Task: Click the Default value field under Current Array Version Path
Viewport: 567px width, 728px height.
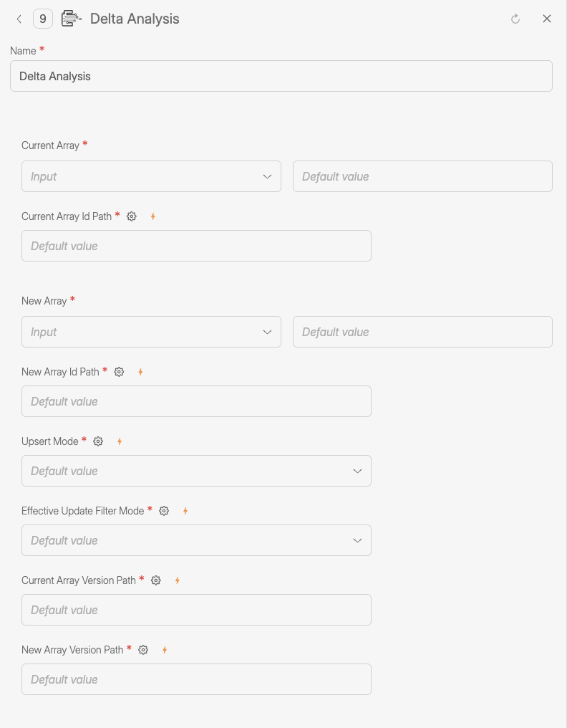Action: [196, 609]
